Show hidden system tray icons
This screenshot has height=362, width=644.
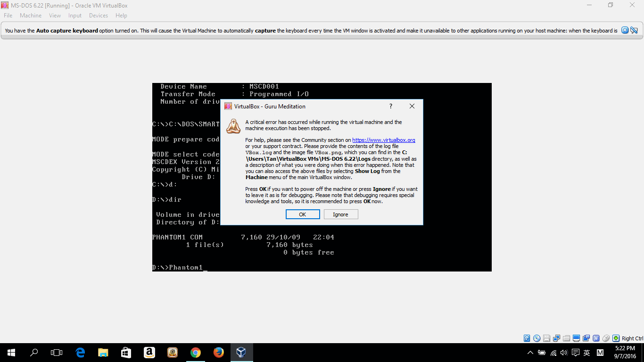click(530, 353)
